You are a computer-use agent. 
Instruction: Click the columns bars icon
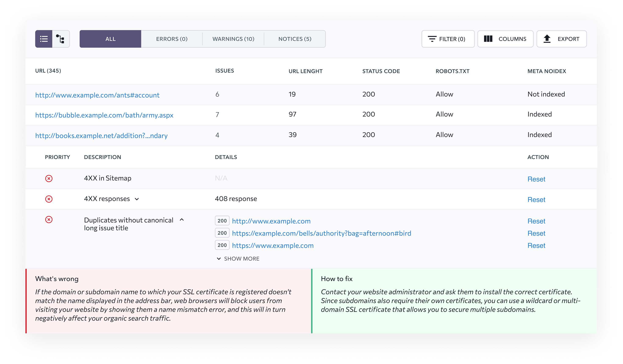point(488,39)
